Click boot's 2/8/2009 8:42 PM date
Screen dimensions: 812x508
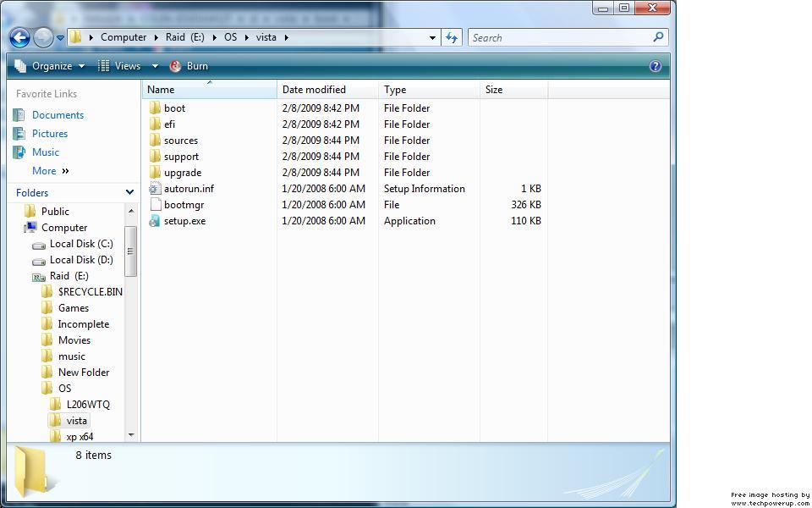click(321, 108)
